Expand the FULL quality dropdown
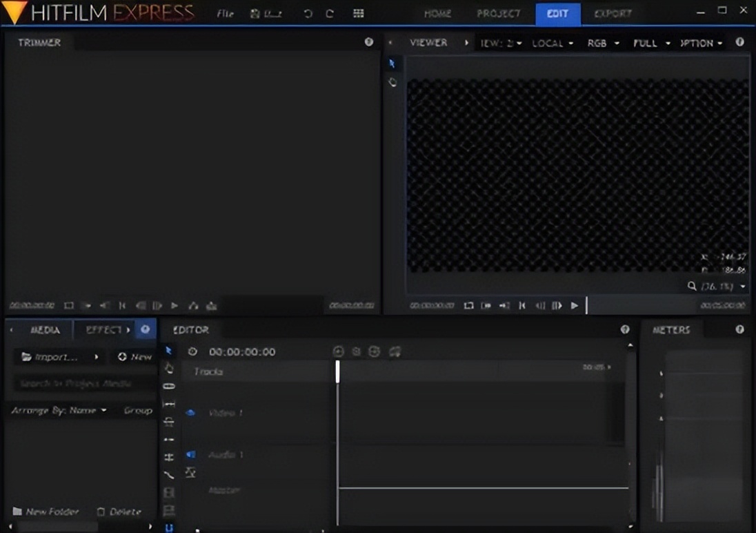 (x=651, y=43)
